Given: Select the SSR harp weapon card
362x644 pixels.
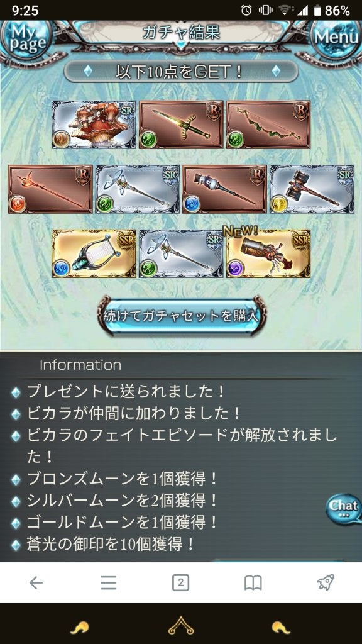Looking at the screenshot, I should click(x=94, y=253).
